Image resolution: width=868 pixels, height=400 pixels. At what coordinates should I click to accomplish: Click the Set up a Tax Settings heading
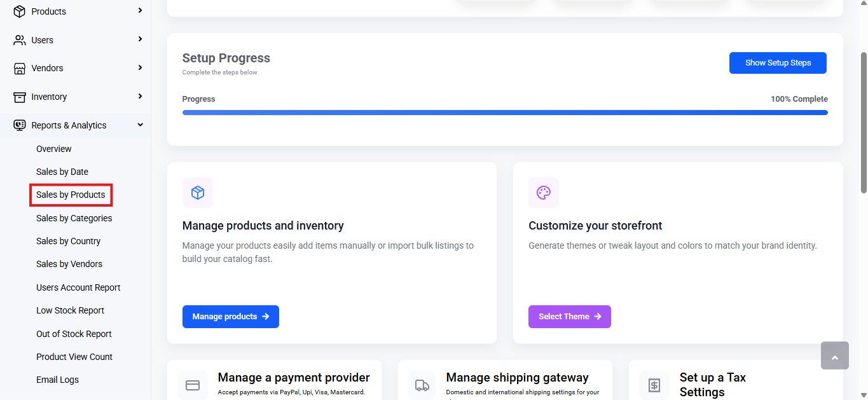tap(713, 385)
